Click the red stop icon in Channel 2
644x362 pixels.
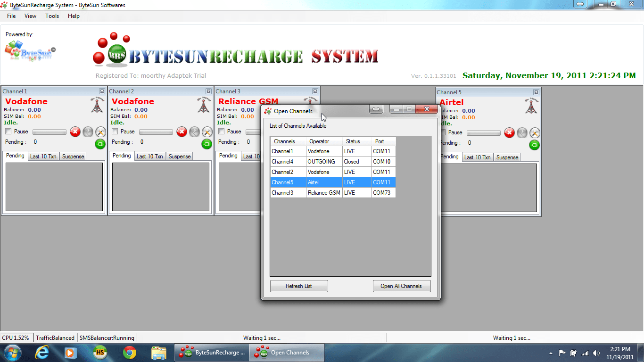pyautogui.click(x=182, y=132)
